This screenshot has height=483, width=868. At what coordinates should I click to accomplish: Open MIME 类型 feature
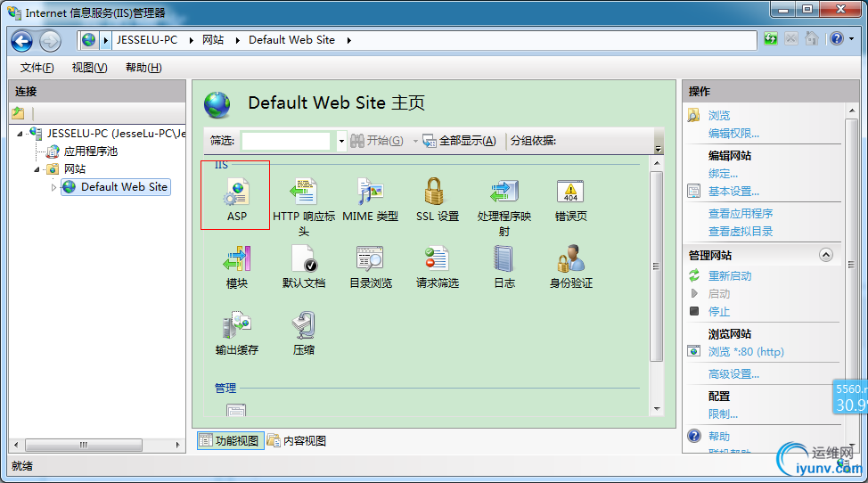(x=371, y=200)
